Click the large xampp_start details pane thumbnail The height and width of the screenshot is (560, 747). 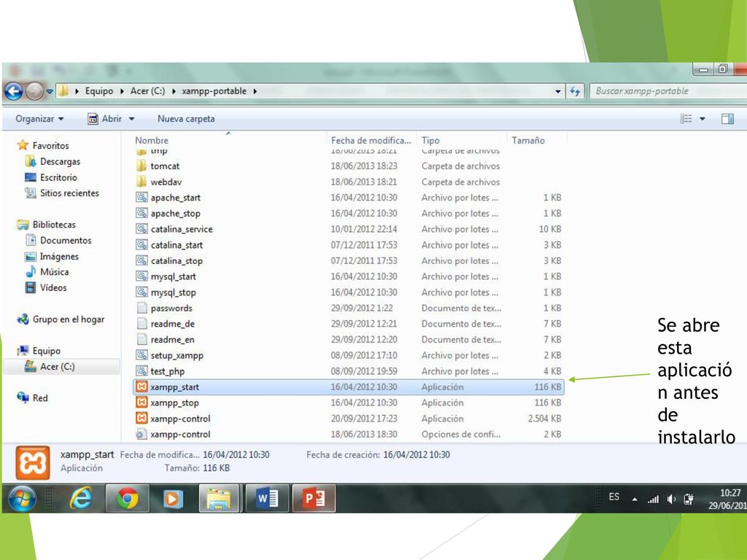tap(33, 463)
